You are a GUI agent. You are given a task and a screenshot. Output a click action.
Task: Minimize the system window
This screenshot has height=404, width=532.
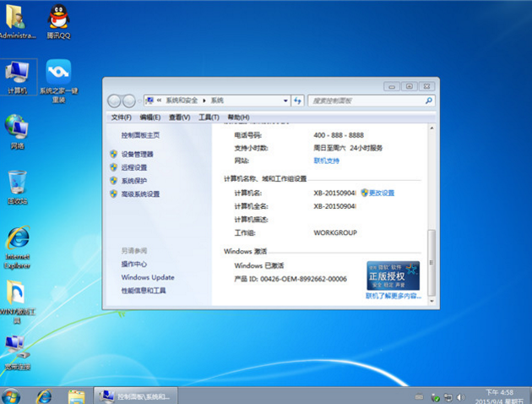pos(392,86)
